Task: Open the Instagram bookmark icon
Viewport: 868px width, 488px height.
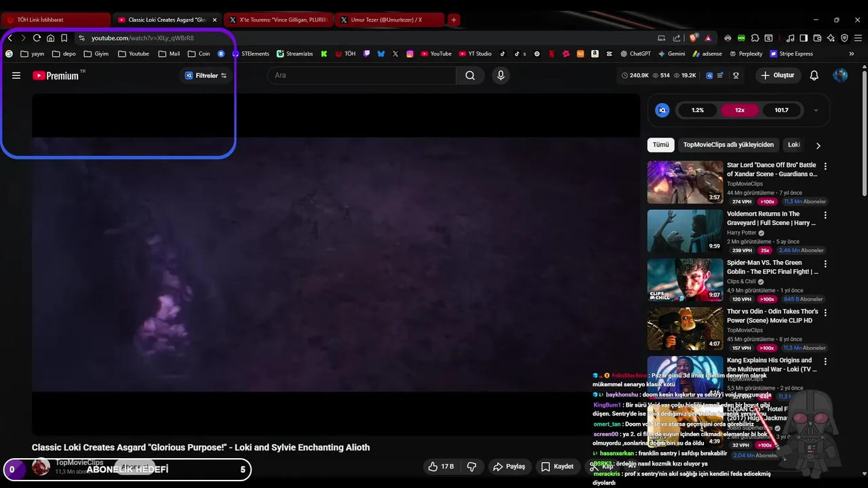Action: (410, 54)
